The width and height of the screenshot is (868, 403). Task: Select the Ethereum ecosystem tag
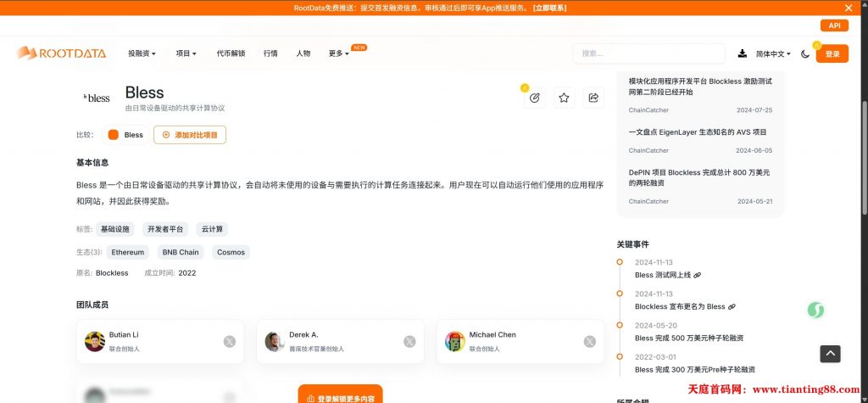128,252
